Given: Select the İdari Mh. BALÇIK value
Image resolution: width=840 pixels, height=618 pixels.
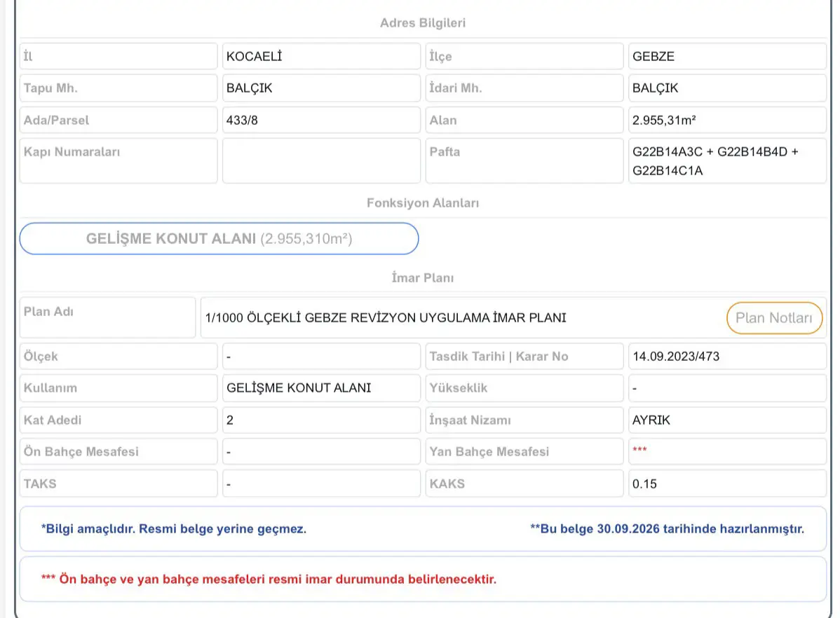Looking at the screenshot, I should coord(727,88).
